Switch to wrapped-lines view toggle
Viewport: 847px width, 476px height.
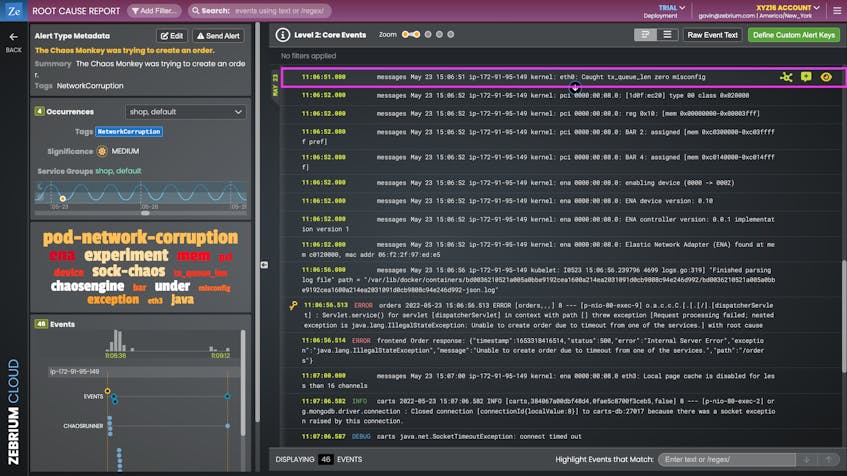click(646, 35)
